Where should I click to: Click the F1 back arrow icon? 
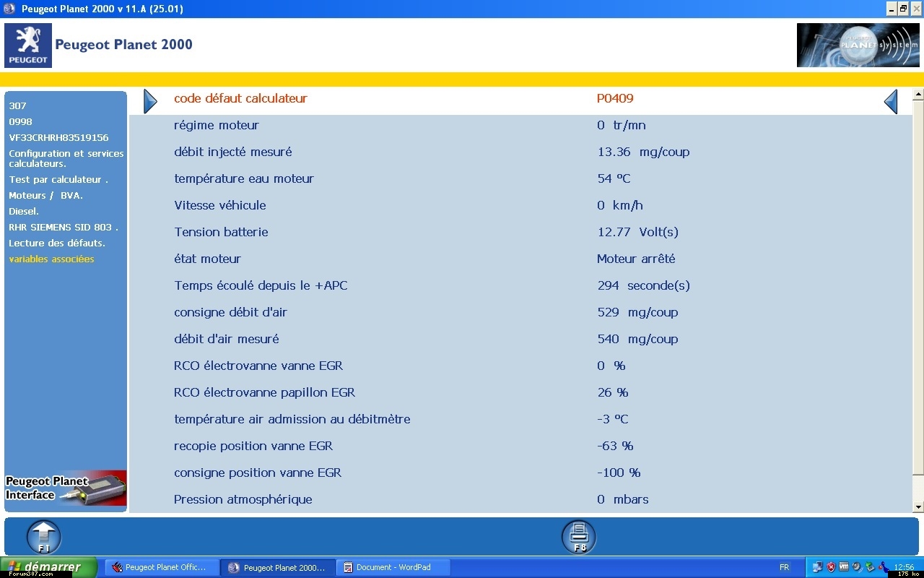click(44, 537)
